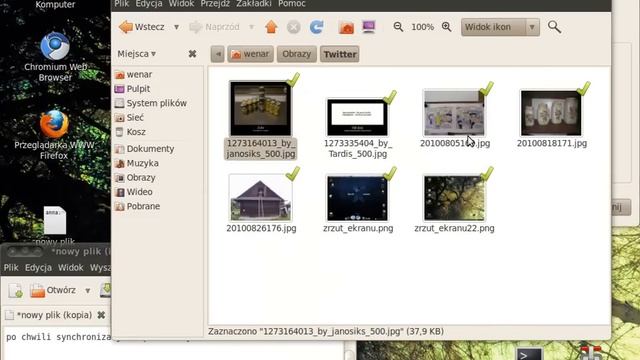Click the zrzut_ekranu22.png file name label
The image size is (640, 360).
click(x=454, y=228)
